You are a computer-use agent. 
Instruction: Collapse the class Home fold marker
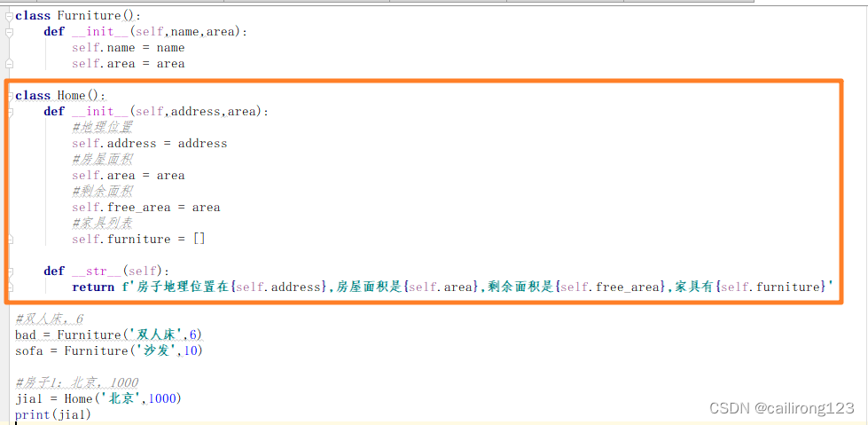[9, 96]
